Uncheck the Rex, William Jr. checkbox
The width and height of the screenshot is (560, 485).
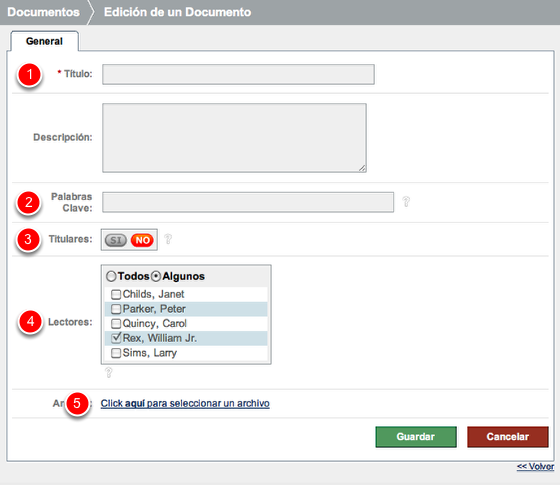(116, 338)
